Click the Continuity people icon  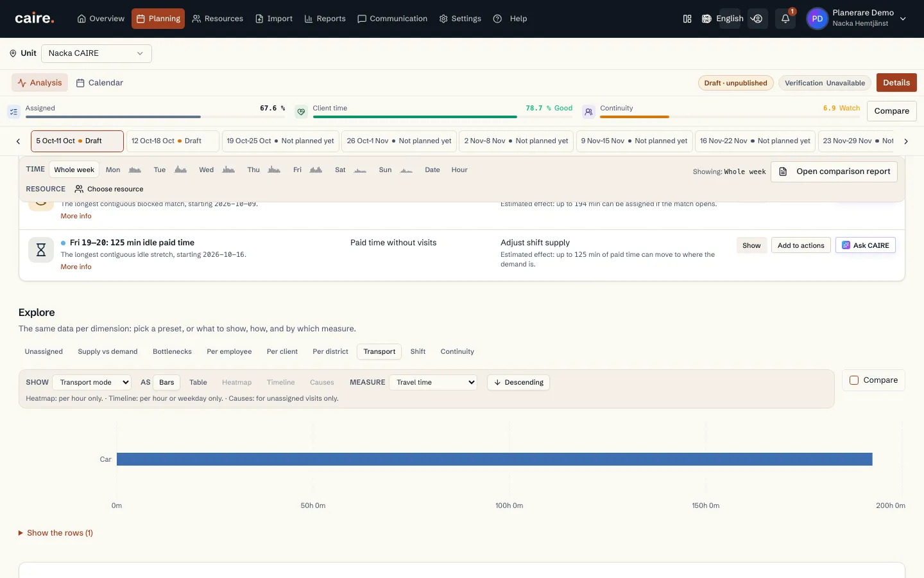pyautogui.click(x=588, y=112)
